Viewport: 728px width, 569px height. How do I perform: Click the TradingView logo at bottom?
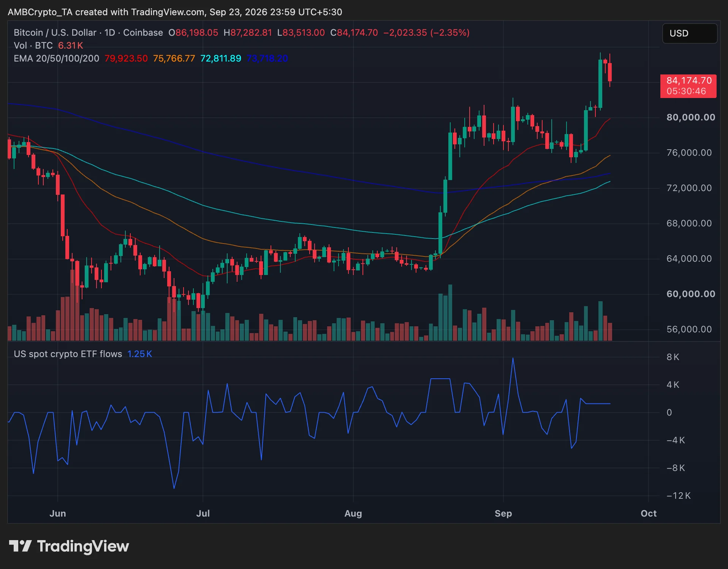pos(69,546)
